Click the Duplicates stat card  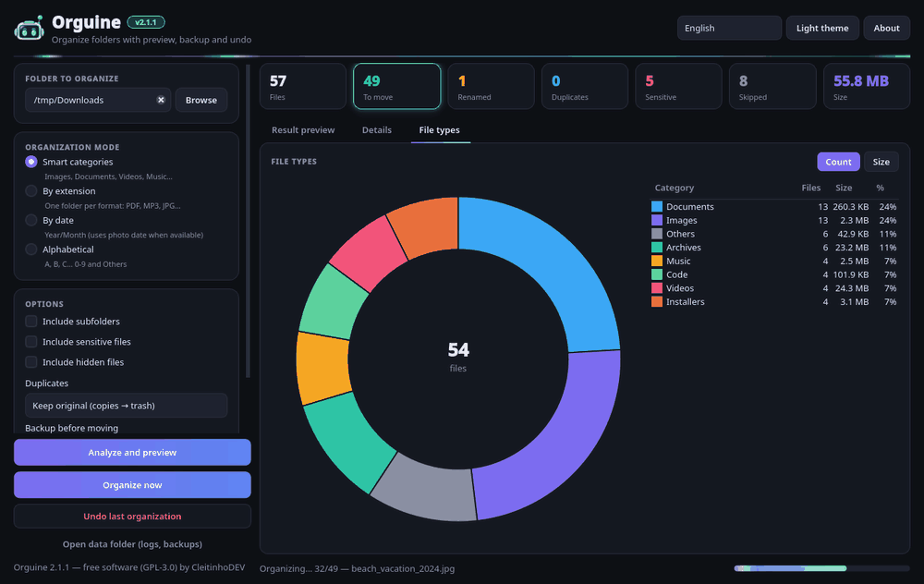(585, 86)
